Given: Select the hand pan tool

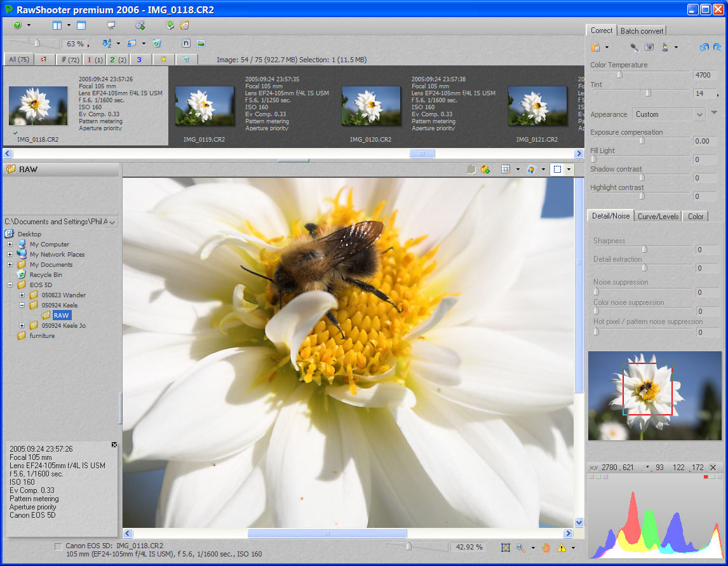Looking at the screenshot, I should tap(546, 547).
